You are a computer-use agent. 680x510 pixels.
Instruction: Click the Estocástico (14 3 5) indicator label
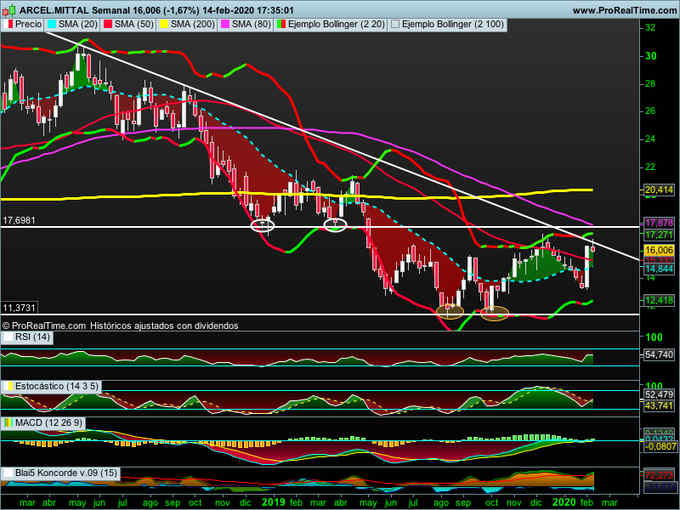pyautogui.click(x=51, y=386)
